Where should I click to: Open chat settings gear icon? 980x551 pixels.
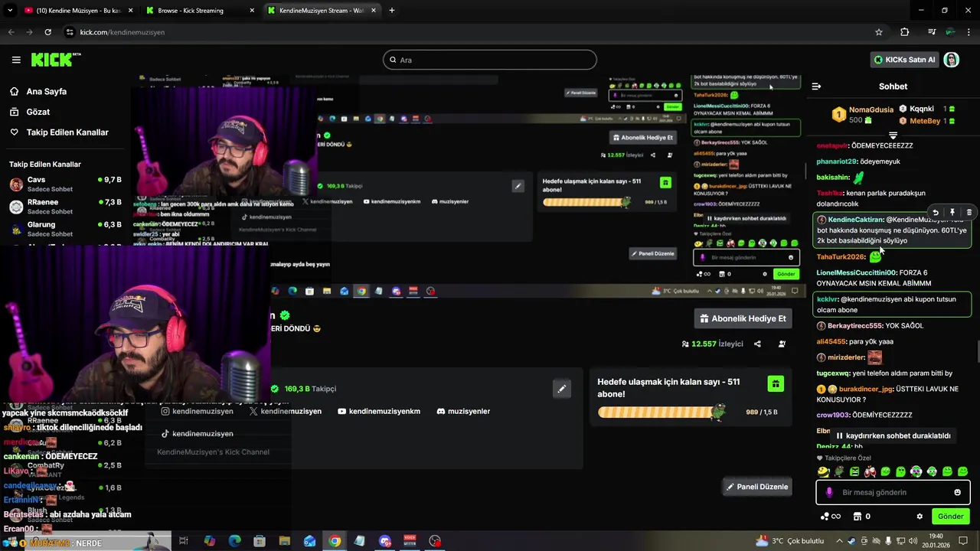point(920,517)
